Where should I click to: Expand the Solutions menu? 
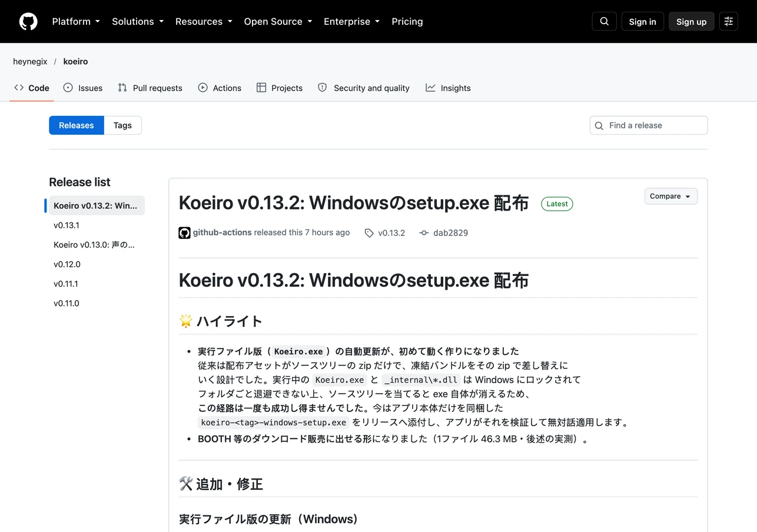coord(138,21)
